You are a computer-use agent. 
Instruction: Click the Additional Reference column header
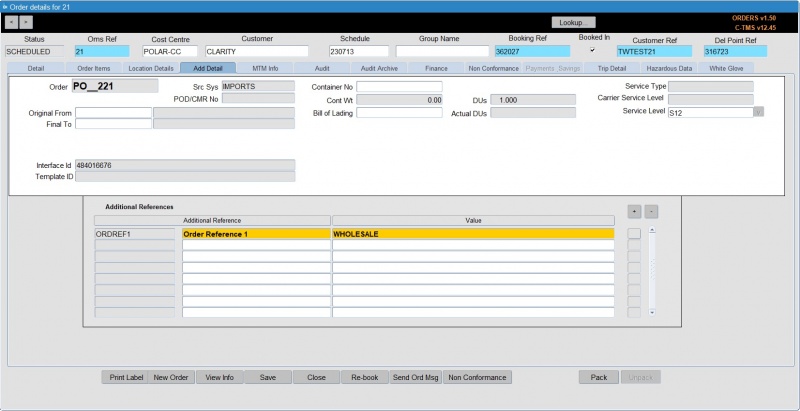click(x=212, y=220)
